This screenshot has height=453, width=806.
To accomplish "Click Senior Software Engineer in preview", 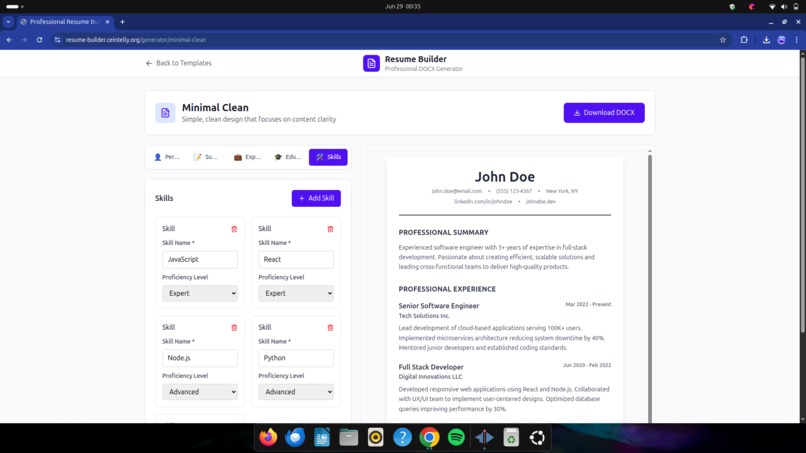I will (438, 305).
